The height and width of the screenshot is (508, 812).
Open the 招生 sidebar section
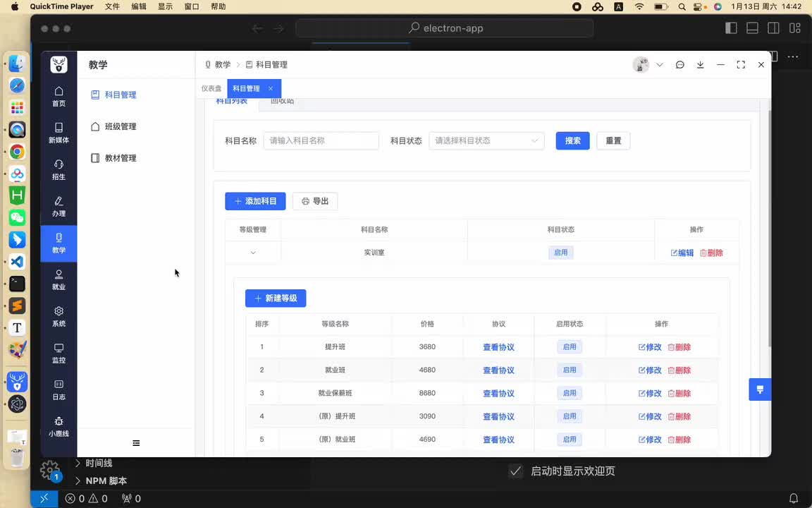coord(59,169)
